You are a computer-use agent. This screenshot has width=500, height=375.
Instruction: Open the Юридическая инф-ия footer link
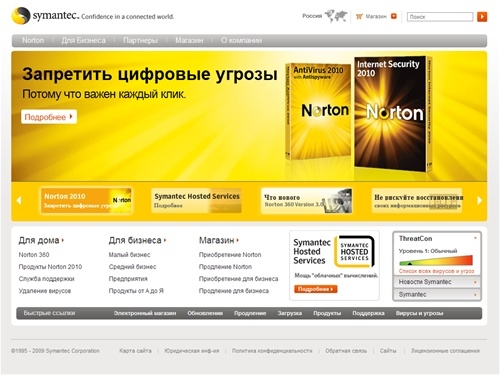point(192,351)
